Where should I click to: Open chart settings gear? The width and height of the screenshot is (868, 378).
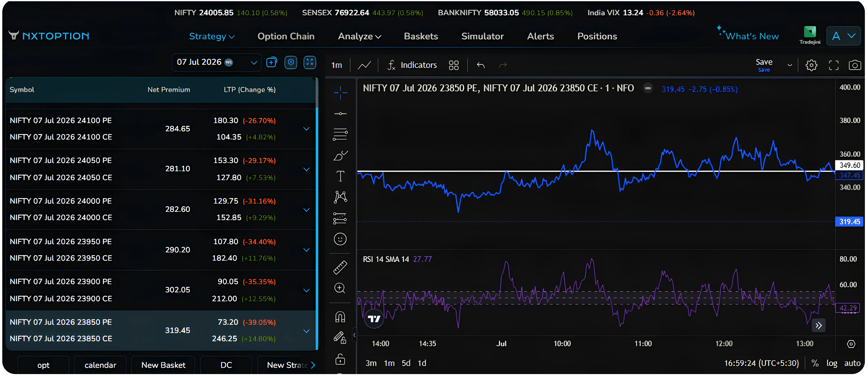pos(811,65)
